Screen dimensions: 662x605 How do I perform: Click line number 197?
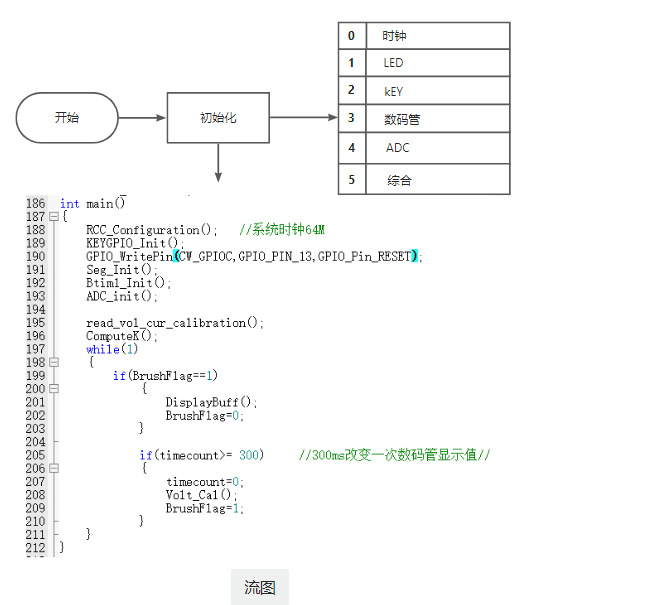pos(35,349)
